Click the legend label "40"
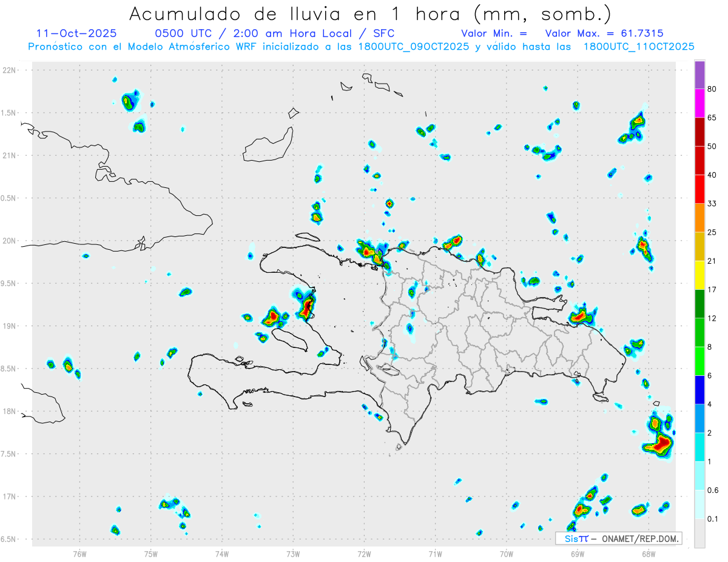Viewport: 728px width, 562px height. coord(712,175)
